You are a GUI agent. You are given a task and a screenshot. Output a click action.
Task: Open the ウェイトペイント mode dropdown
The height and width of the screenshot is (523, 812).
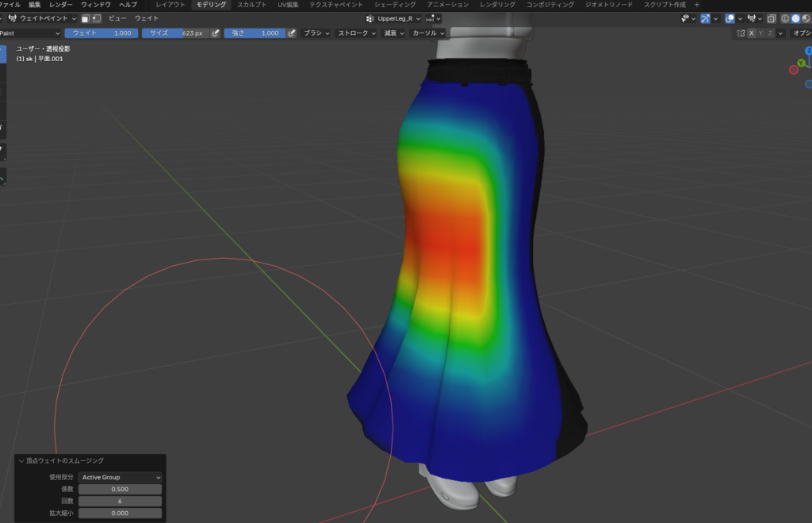coord(42,18)
